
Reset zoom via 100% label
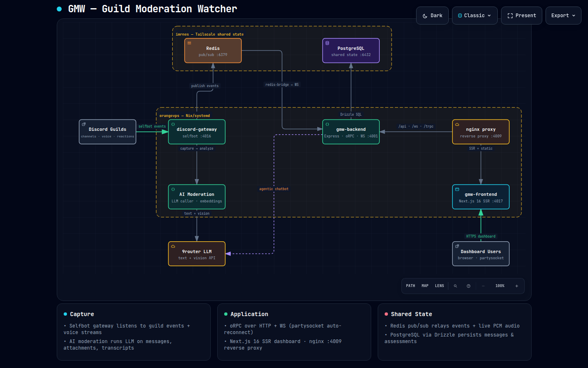click(x=500, y=286)
